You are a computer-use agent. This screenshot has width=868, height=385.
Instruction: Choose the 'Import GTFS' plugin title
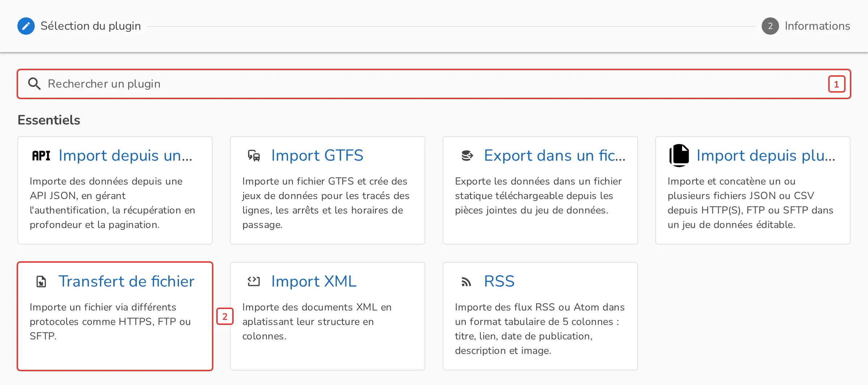click(317, 156)
